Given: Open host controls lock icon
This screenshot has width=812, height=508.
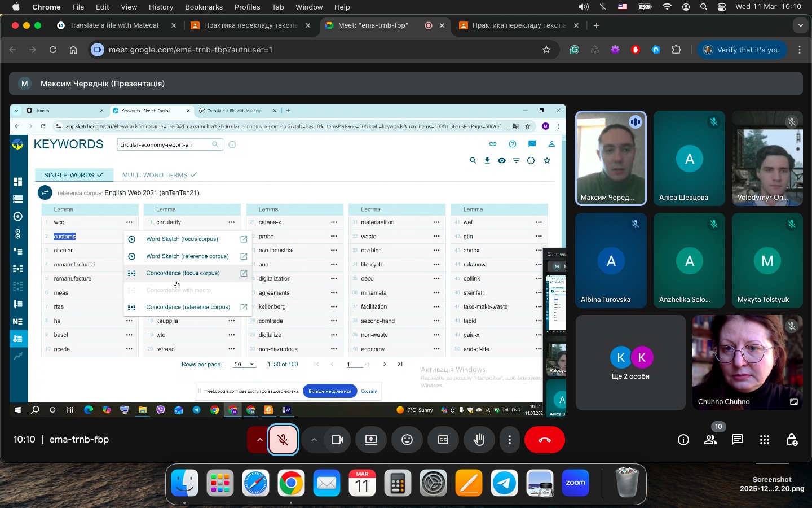Looking at the screenshot, I should click(792, 440).
